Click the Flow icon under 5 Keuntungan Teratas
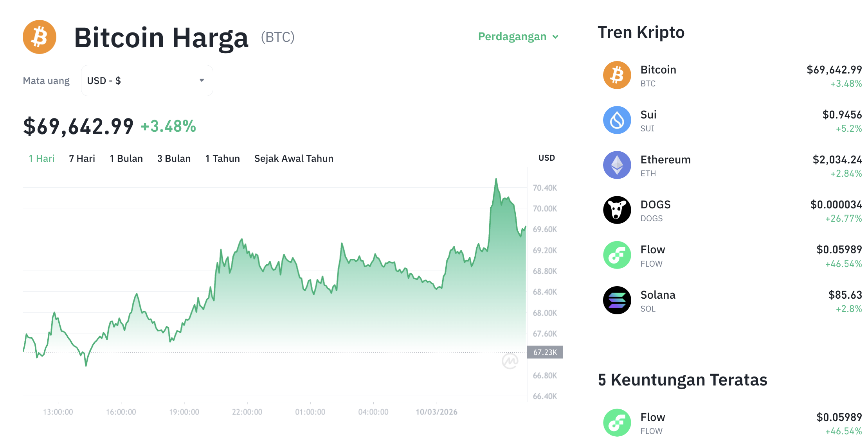Image resolution: width=868 pixels, height=441 pixels. 617,422
